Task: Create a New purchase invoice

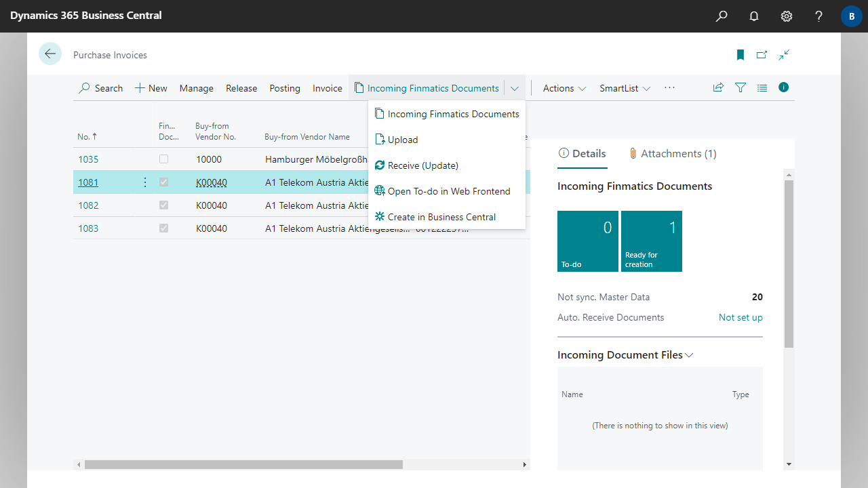Action: [151, 88]
